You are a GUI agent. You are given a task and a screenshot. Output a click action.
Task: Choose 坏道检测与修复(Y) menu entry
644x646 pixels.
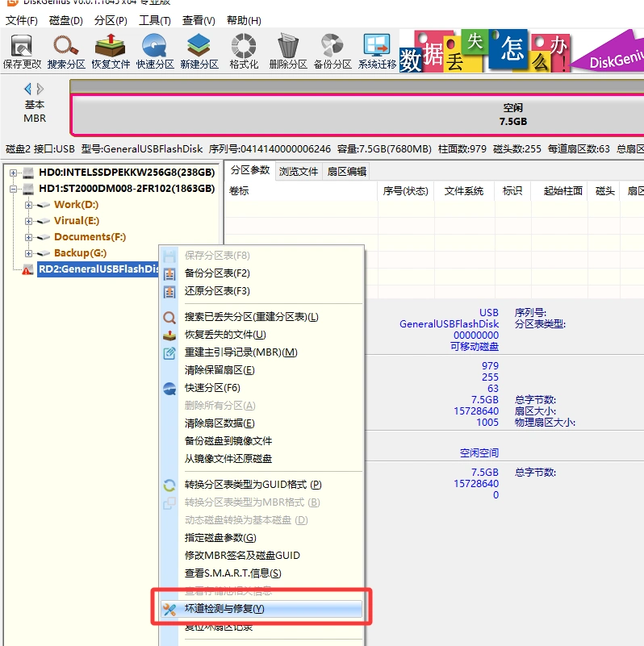(x=262, y=609)
